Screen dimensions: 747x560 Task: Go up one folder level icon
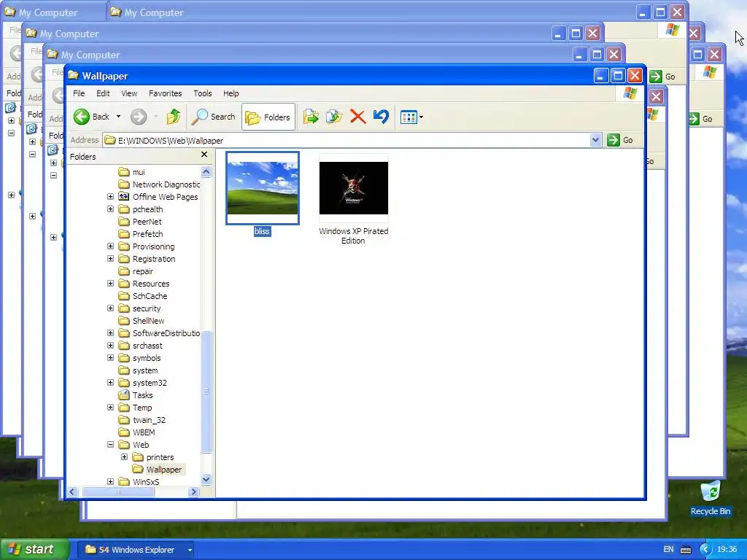coord(174,117)
